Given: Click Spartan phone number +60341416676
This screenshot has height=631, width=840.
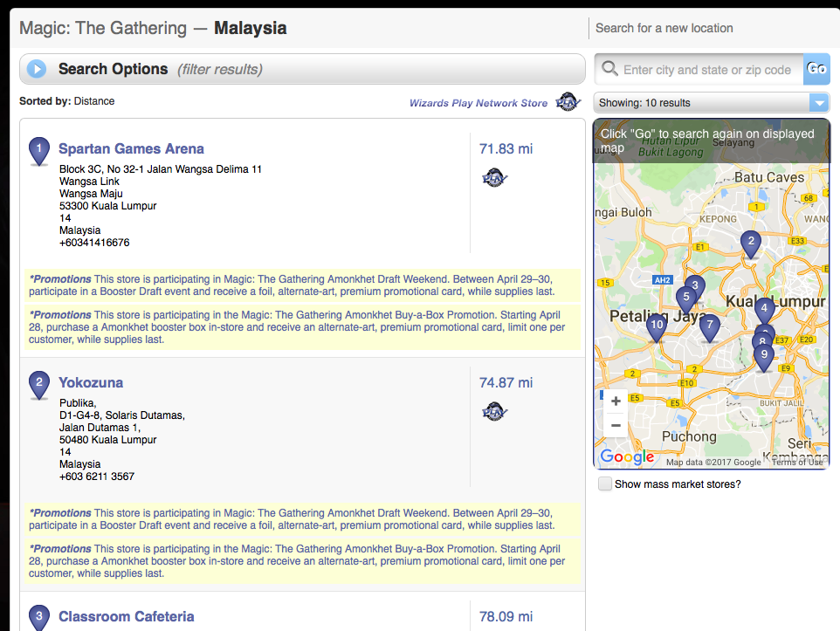Looking at the screenshot, I should [x=94, y=243].
